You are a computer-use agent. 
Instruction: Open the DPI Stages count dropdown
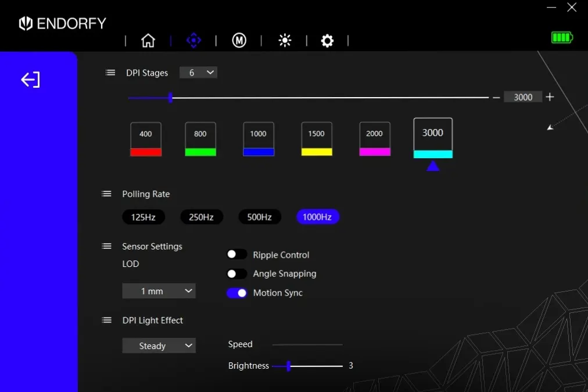[198, 73]
